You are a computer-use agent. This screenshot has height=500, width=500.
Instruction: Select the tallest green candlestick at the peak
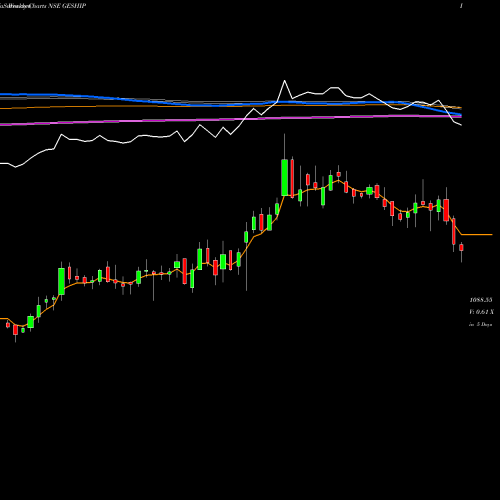[284, 177]
